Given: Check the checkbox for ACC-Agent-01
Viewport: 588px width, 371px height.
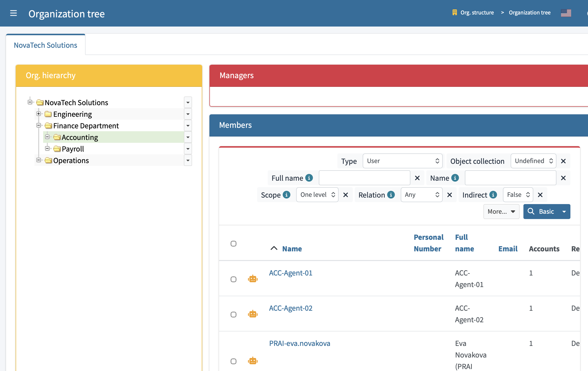Looking at the screenshot, I should tap(234, 279).
